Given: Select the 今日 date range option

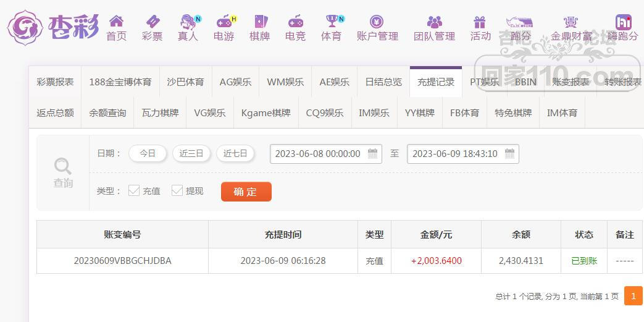Looking at the screenshot, I should [148, 153].
